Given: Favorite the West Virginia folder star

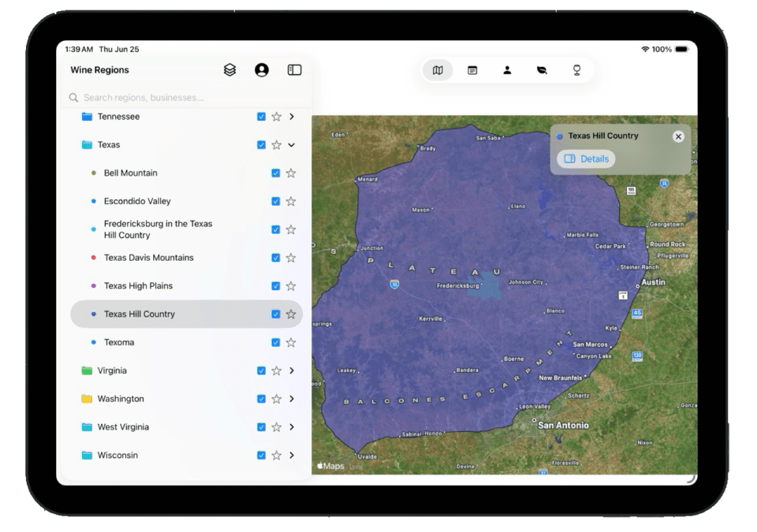Looking at the screenshot, I should (276, 427).
